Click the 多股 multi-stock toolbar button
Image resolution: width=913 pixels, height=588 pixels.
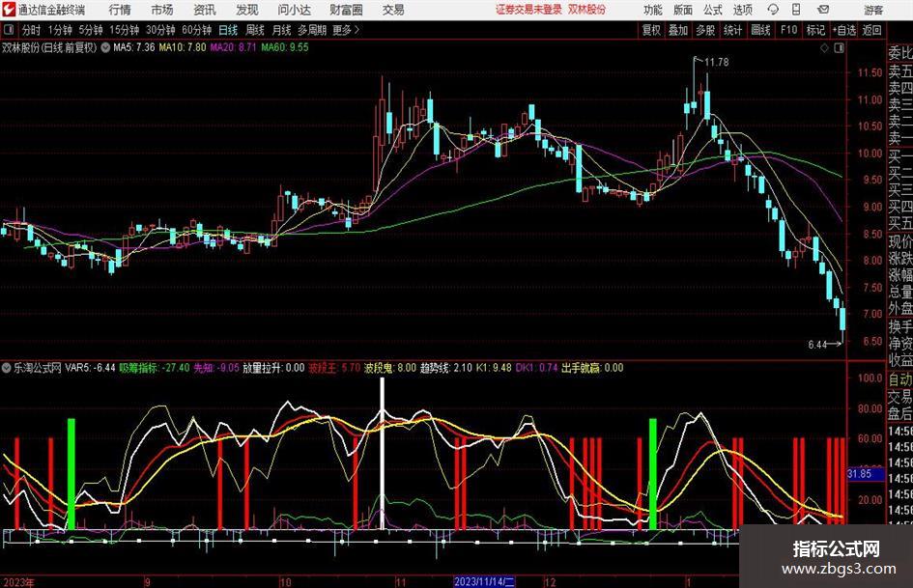(705, 30)
